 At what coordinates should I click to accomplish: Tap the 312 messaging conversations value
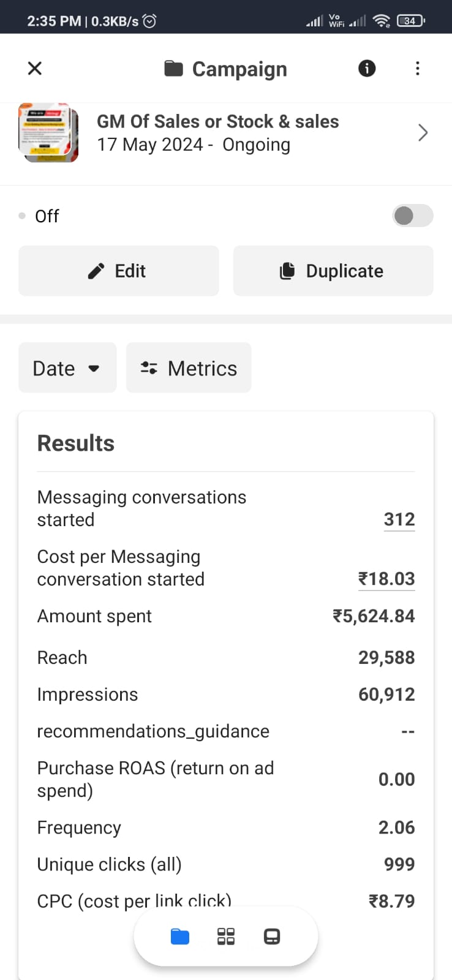pos(399,519)
